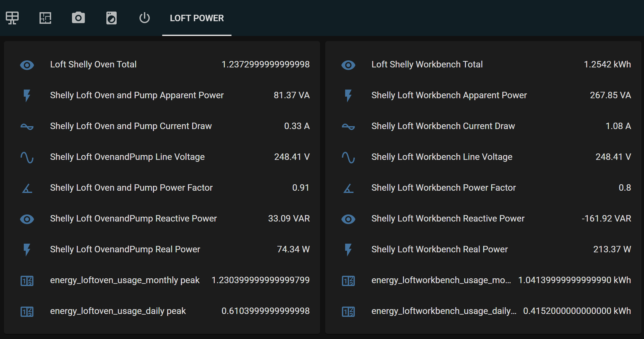The width and height of the screenshot is (644, 339).
Task: Open the first dashboard view tab icon
Action: pos(12,18)
